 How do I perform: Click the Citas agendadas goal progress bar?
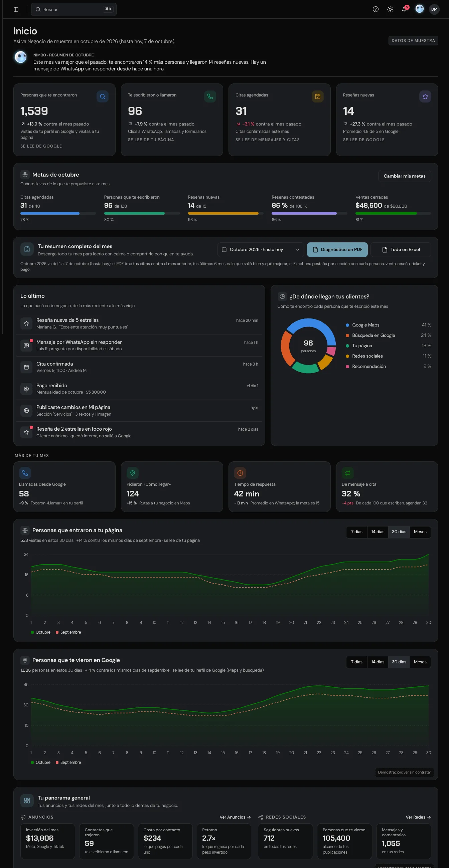coord(58,213)
